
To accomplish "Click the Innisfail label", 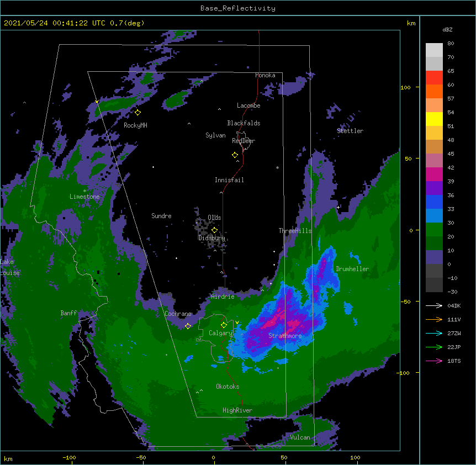I will click(229, 180).
